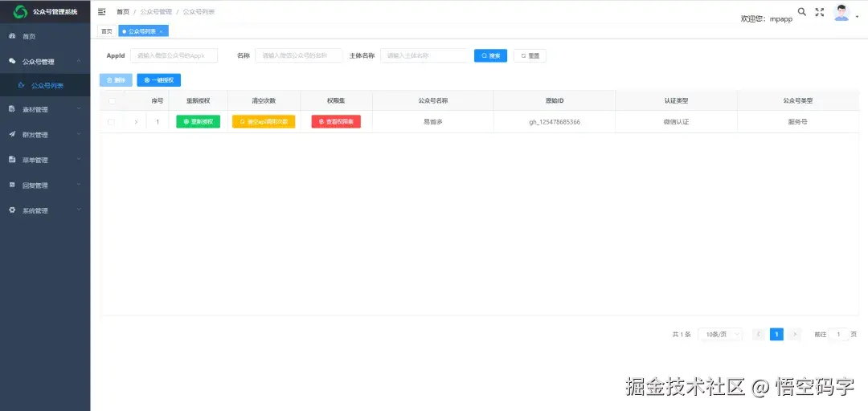Click the red 查看权限集 button
The height and width of the screenshot is (411, 868).
point(336,122)
